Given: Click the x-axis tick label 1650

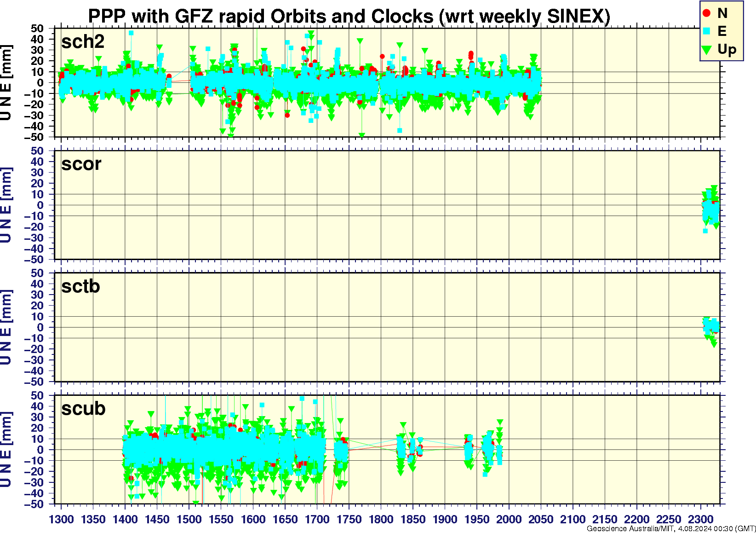Looking at the screenshot, I should click(285, 520).
